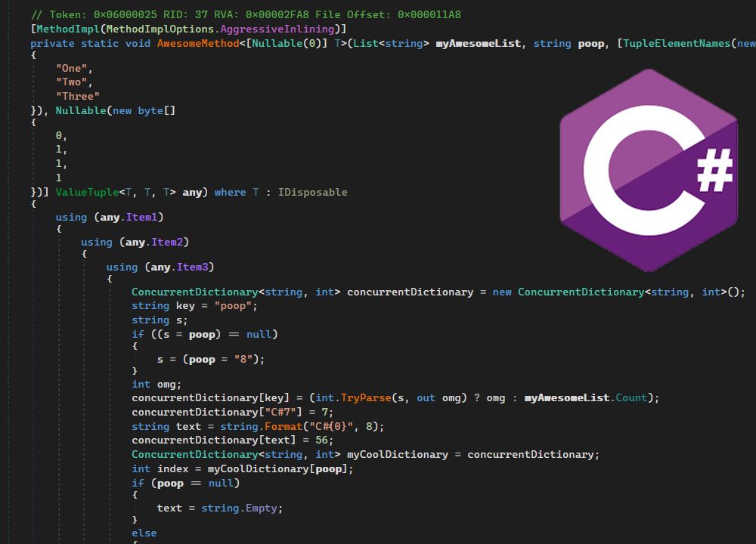
Task: Select the "Two" string literal
Action: tap(71, 82)
